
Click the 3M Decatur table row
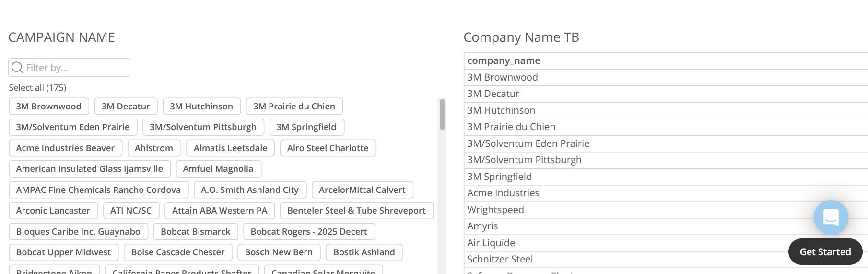point(666,94)
